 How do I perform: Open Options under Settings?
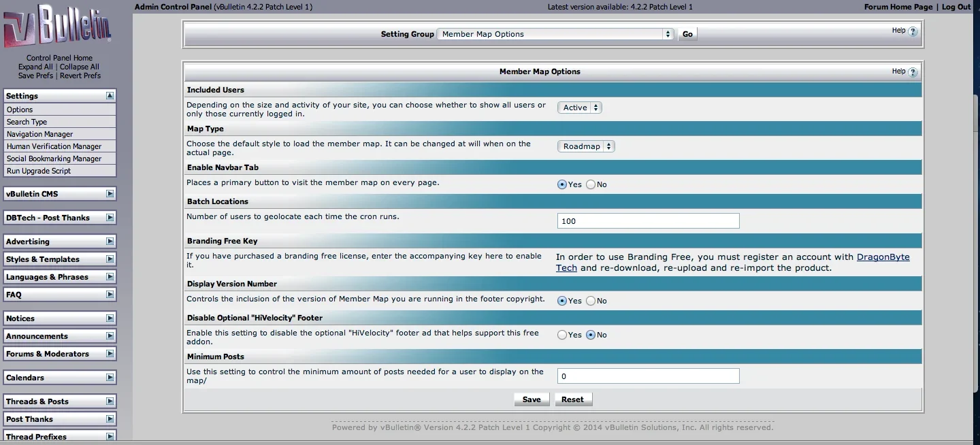click(x=60, y=110)
